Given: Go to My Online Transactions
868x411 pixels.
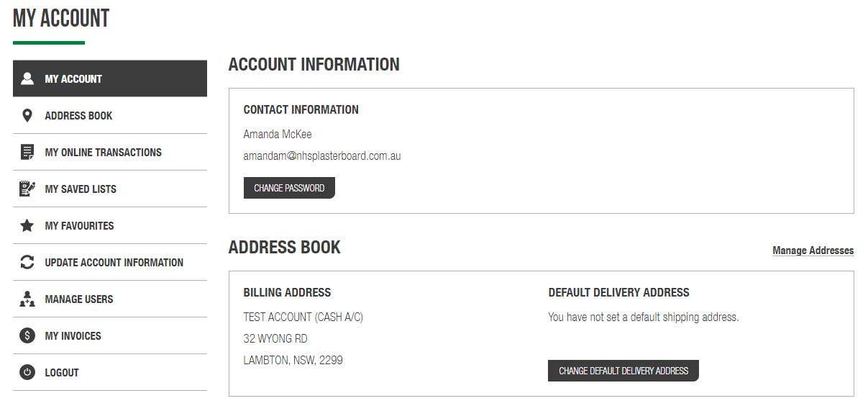Looking at the screenshot, I should pos(110,152).
